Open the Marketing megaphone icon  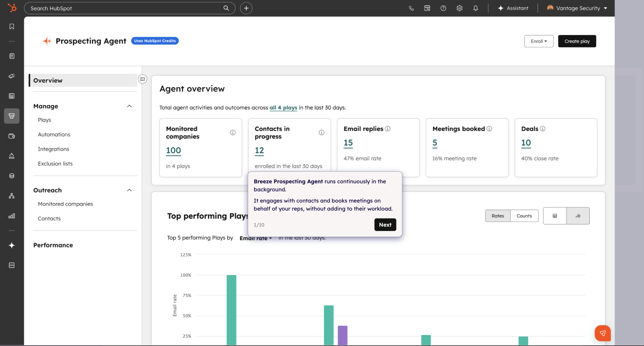(x=12, y=76)
